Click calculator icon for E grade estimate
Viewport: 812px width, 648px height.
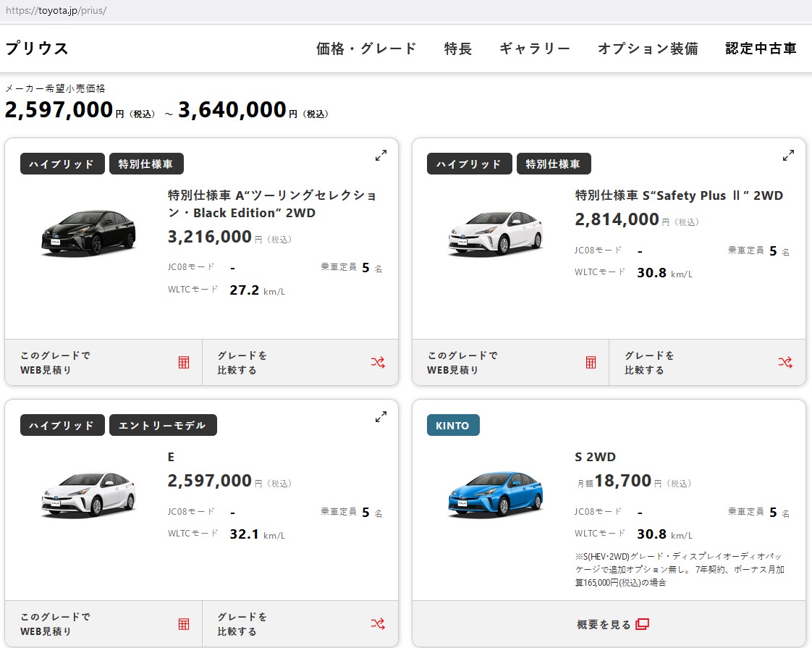(184, 624)
